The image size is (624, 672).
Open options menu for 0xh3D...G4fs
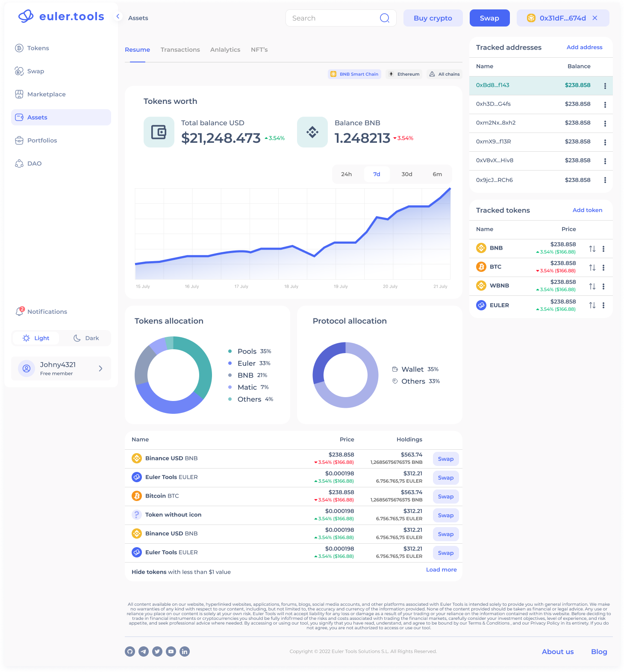pyautogui.click(x=605, y=105)
